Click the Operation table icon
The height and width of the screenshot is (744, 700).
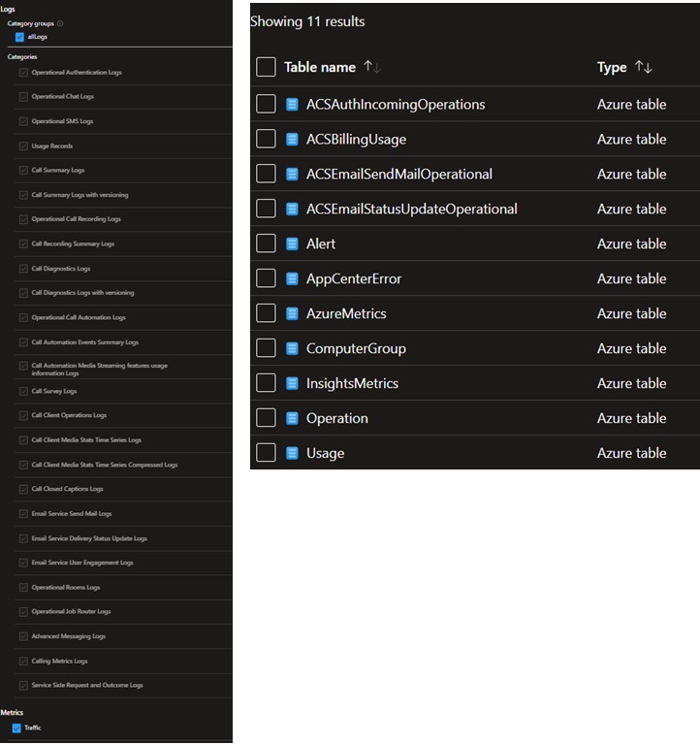[x=292, y=418]
